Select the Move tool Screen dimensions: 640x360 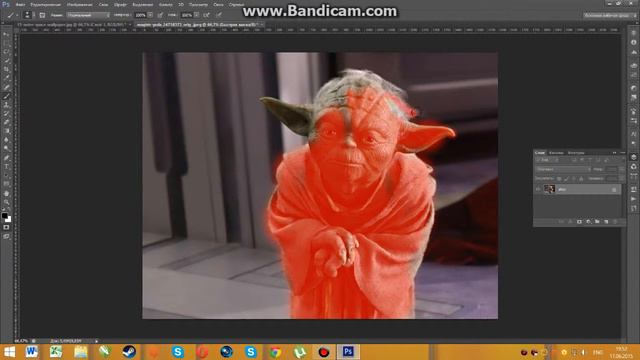coord(6,35)
